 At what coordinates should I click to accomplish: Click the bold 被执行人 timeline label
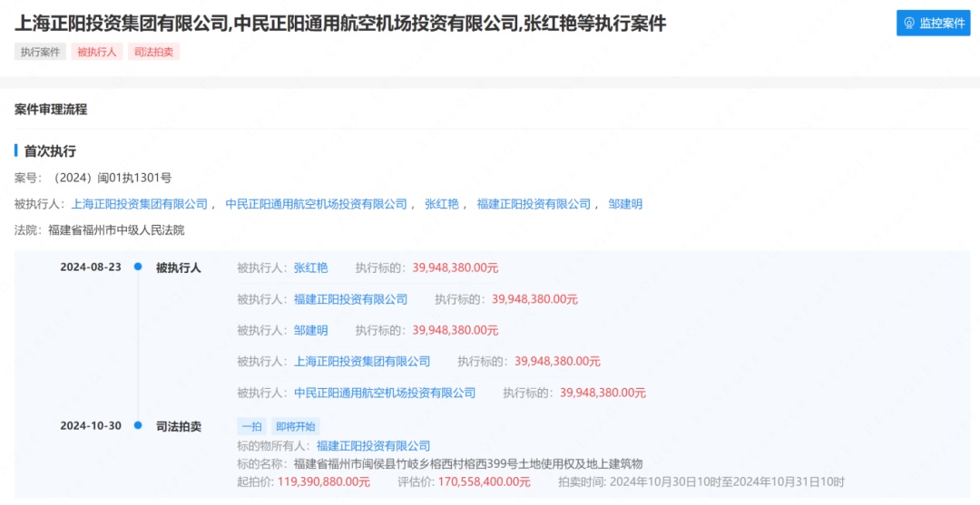click(x=178, y=267)
